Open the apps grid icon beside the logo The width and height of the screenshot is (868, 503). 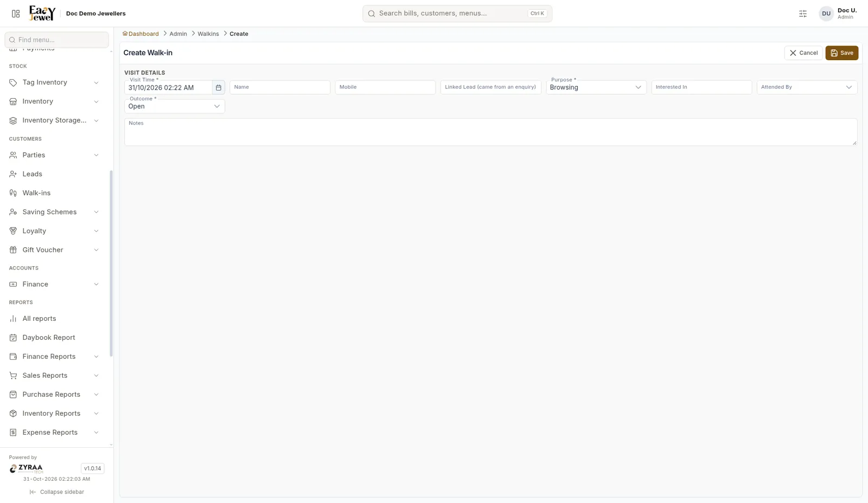coord(16,14)
